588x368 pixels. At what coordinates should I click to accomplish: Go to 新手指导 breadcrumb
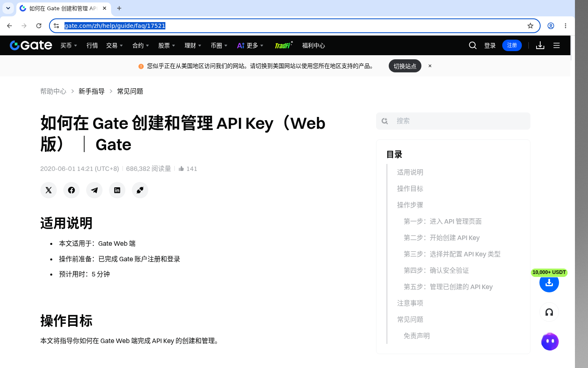click(91, 91)
